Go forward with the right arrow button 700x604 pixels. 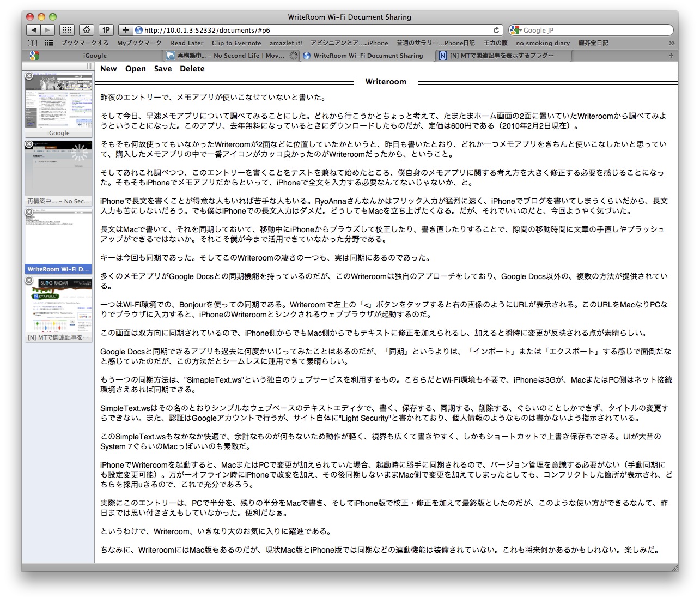click(48, 30)
